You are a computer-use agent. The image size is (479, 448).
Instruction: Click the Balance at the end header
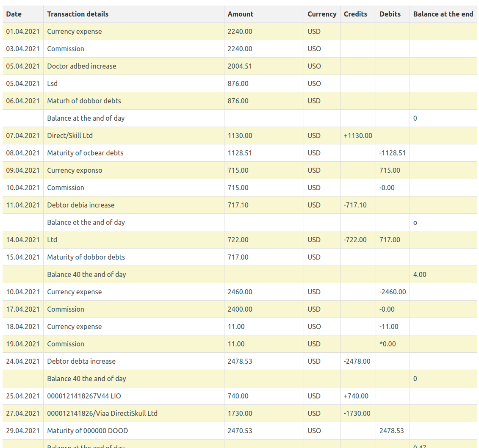[443, 14]
